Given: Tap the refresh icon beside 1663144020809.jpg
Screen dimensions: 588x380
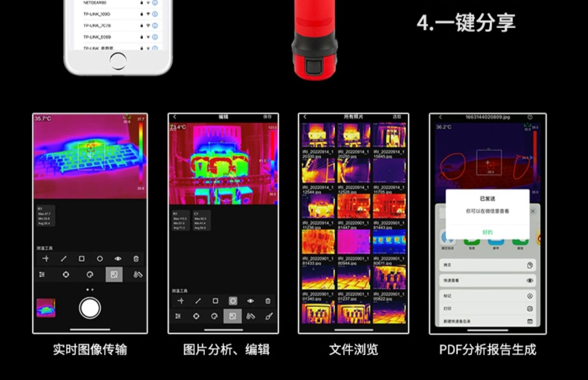Looking at the screenshot, I should (530, 117).
